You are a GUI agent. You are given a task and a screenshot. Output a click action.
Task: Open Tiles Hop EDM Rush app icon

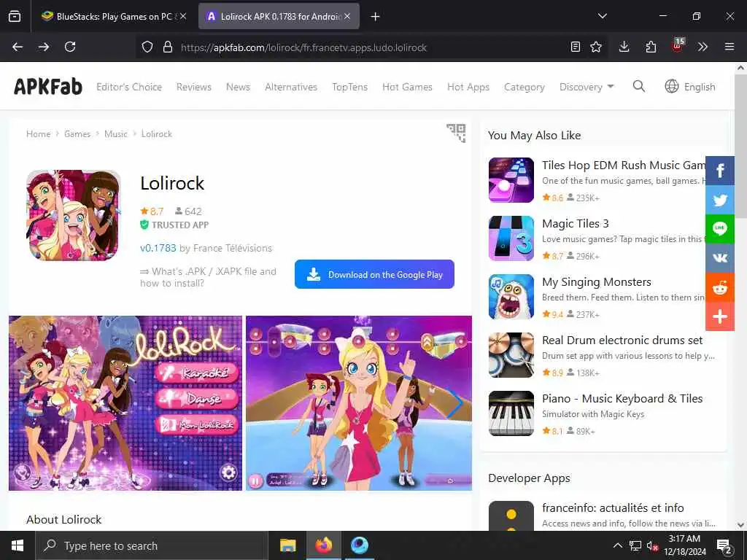pos(511,180)
